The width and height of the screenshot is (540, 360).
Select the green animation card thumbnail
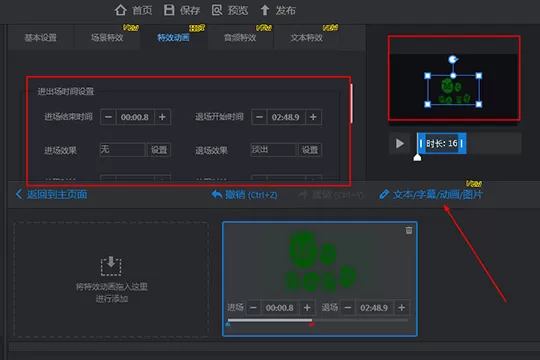320,262
